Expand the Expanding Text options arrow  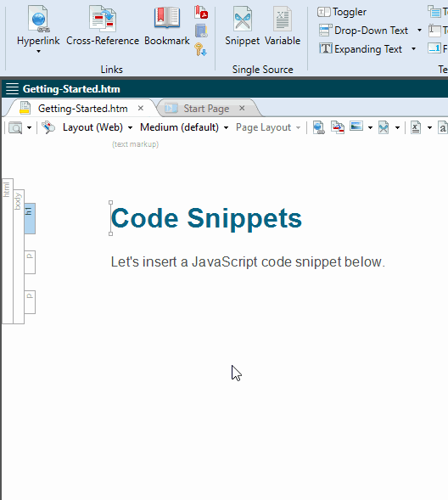[413, 49]
